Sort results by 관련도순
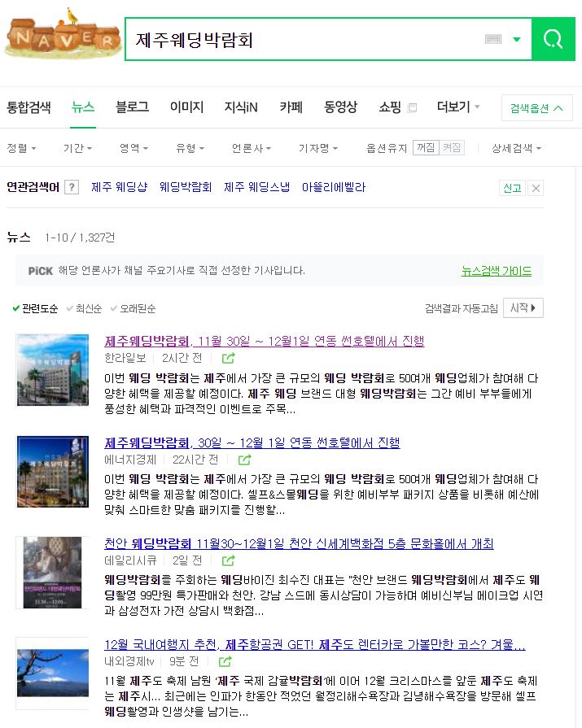This screenshot has height=728, width=582. point(35,308)
